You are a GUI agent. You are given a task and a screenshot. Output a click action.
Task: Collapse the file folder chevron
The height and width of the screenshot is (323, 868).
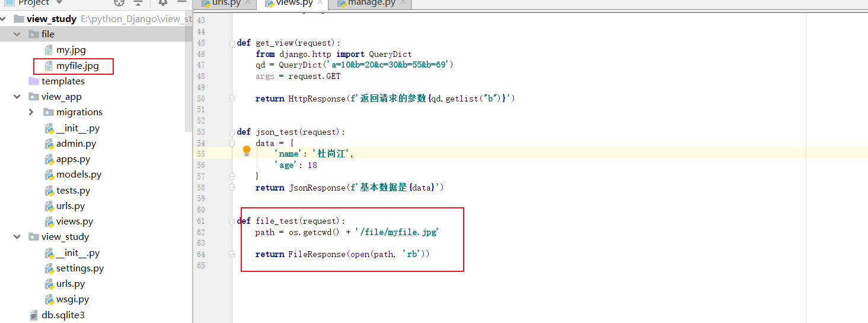(x=17, y=34)
